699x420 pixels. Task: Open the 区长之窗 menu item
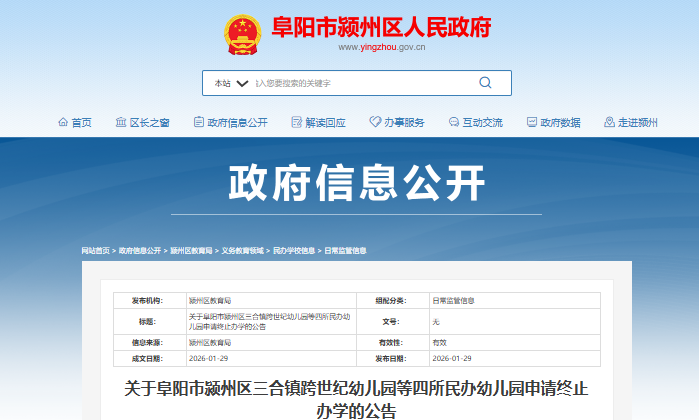(150, 123)
